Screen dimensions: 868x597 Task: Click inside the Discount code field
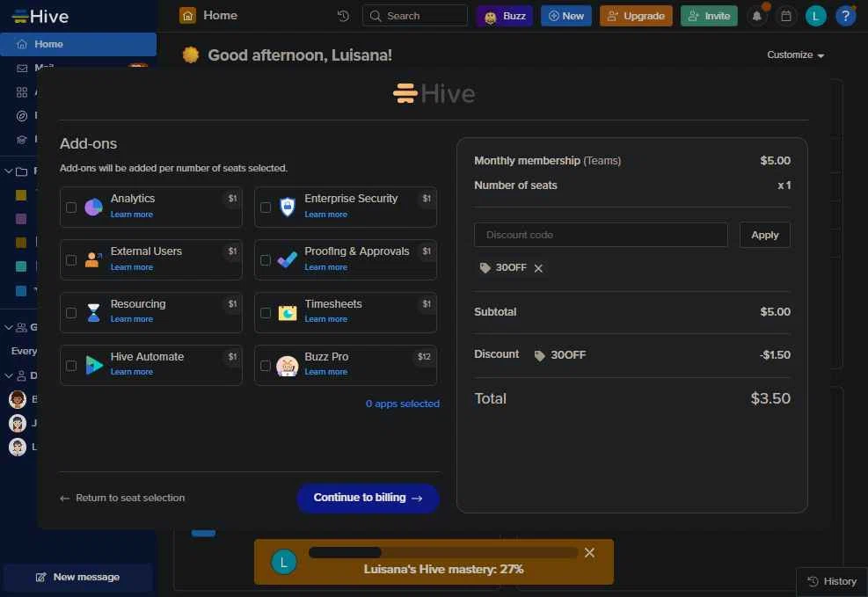(x=601, y=235)
